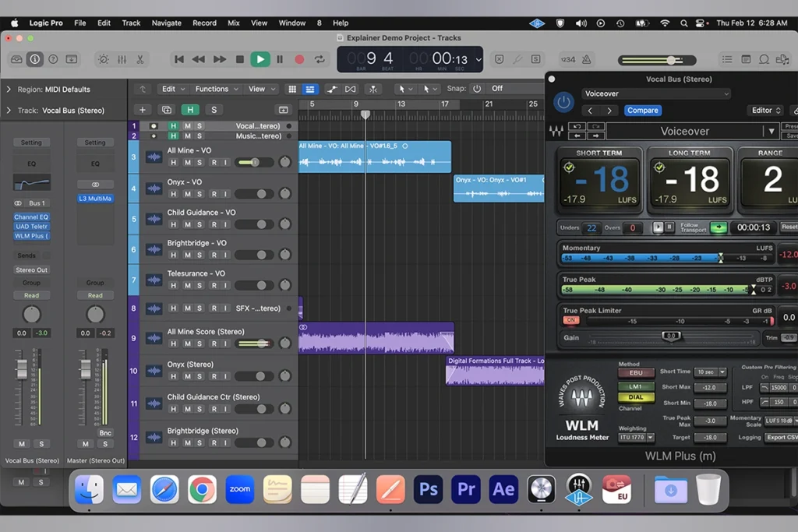Toggle the count-in 1234 button

click(568, 59)
